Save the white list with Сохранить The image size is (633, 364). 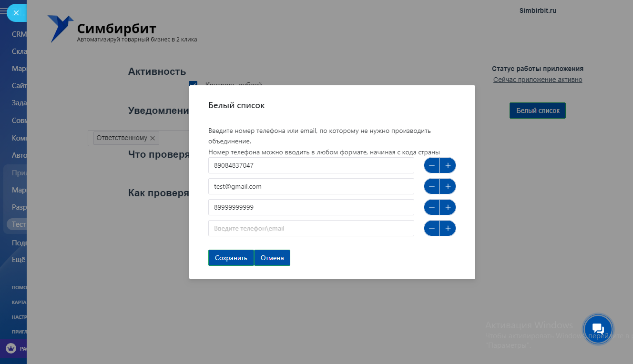point(231,258)
